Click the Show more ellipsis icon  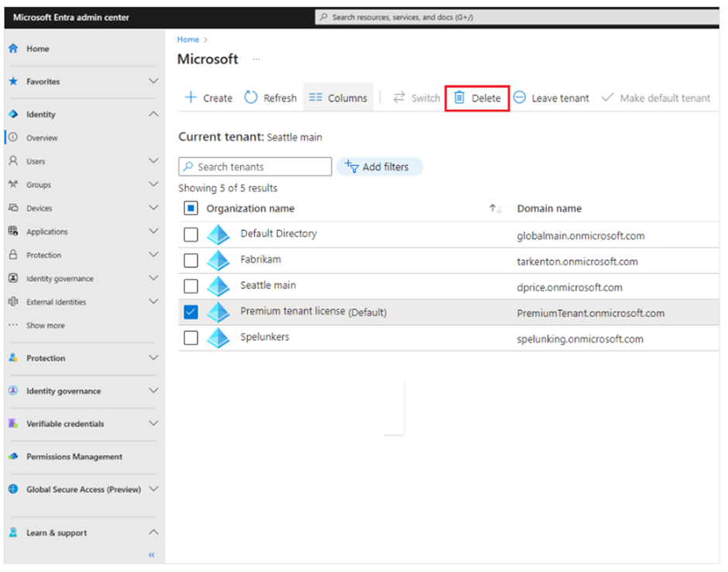(x=13, y=325)
